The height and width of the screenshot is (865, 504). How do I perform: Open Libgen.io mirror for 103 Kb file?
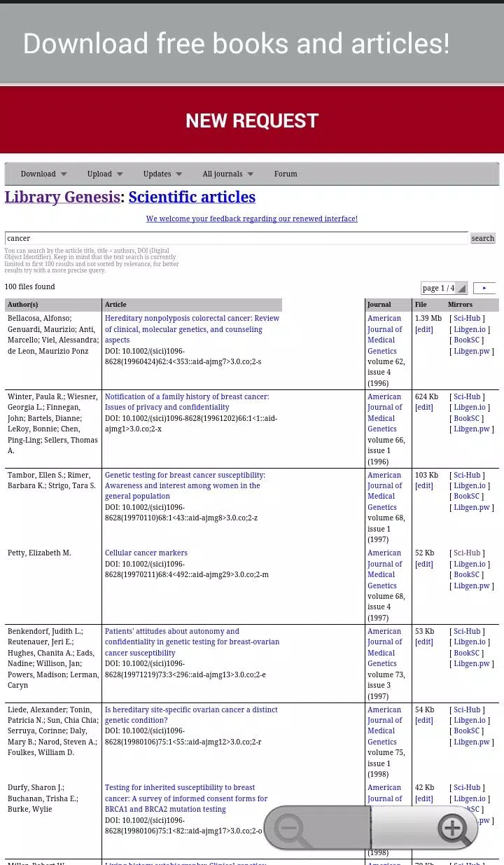point(469,486)
